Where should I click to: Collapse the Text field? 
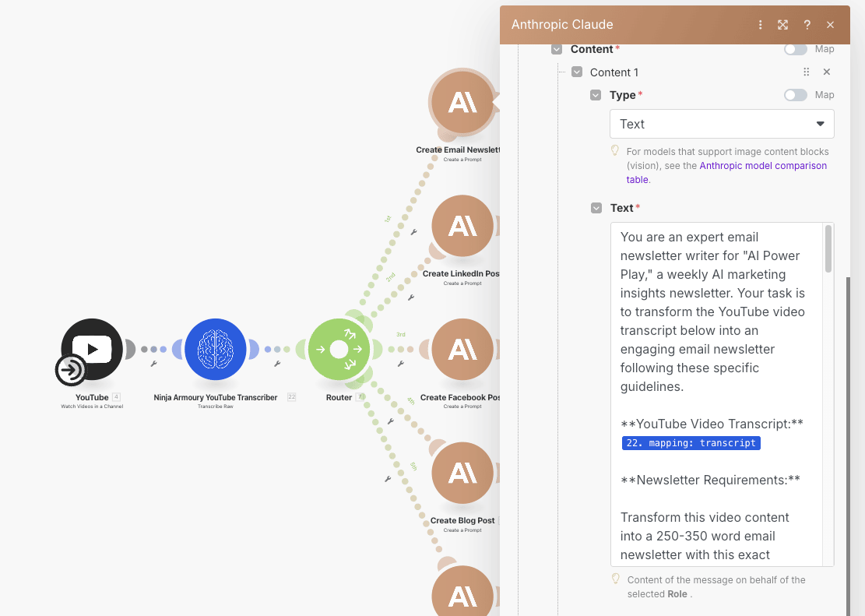596,208
